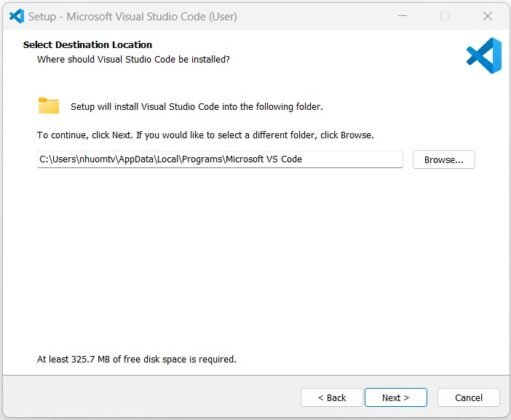Screen dimensions: 511x420
Task: Click the yellow folder icon
Action: [49, 106]
